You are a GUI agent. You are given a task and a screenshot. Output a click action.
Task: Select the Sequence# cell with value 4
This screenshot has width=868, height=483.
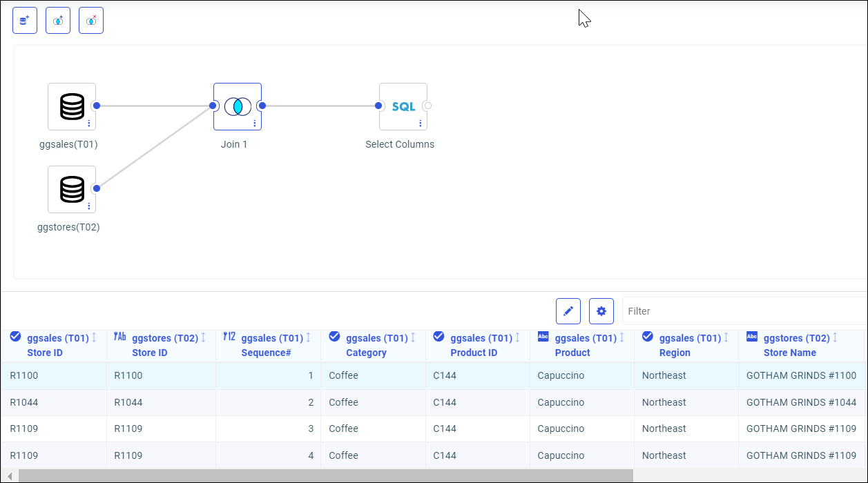[x=268, y=455]
